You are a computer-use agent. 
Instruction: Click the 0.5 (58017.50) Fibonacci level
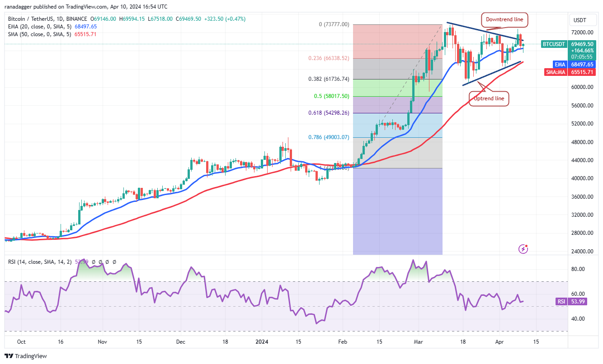pos(331,96)
